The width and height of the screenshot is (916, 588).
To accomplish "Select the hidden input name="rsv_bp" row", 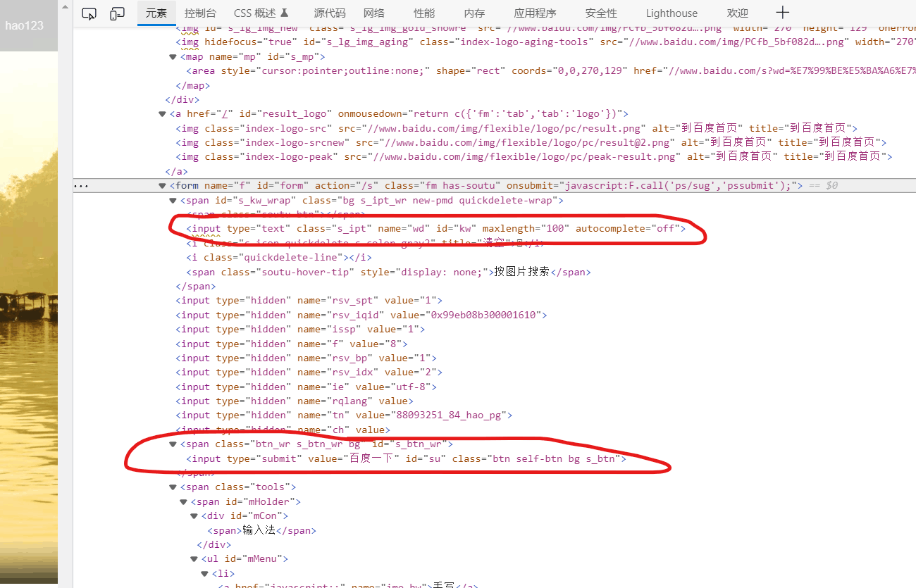I will pyautogui.click(x=306, y=358).
